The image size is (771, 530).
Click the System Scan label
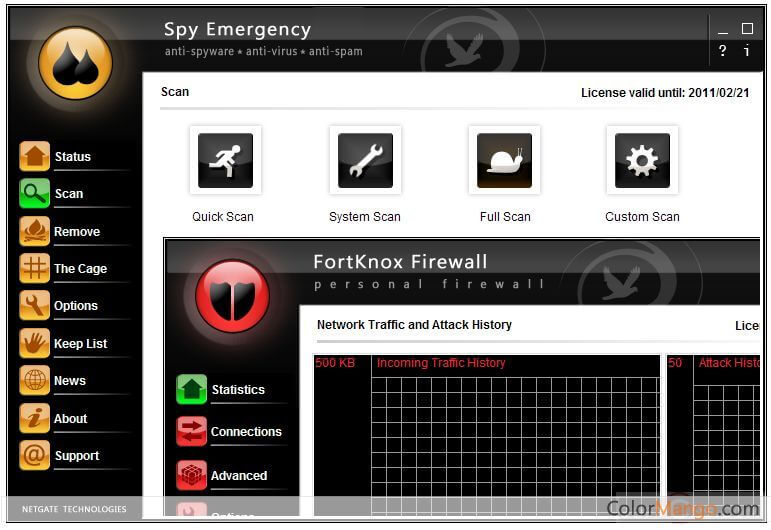pos(365,217)
